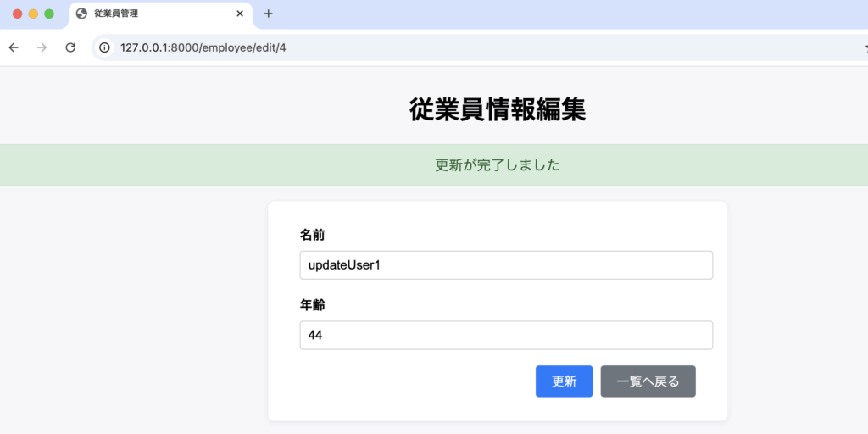868x434 pixels.
Task: Click the globe favicon on the tab
Action: [81, 14]
